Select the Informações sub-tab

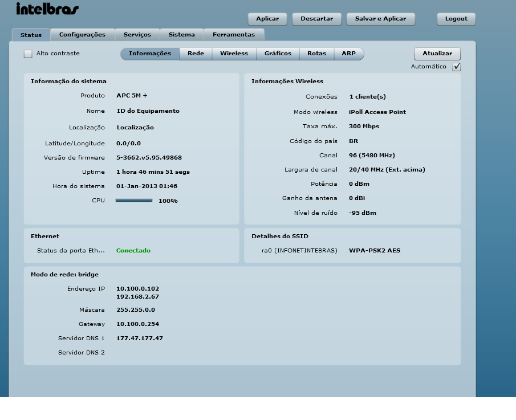coord(150,54)
